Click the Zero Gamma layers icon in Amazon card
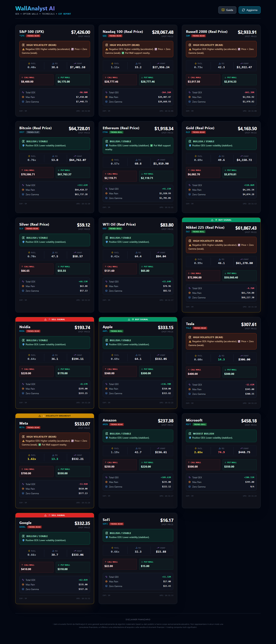The width and height of the screenshot is (276, 644). tap(106, 487)
